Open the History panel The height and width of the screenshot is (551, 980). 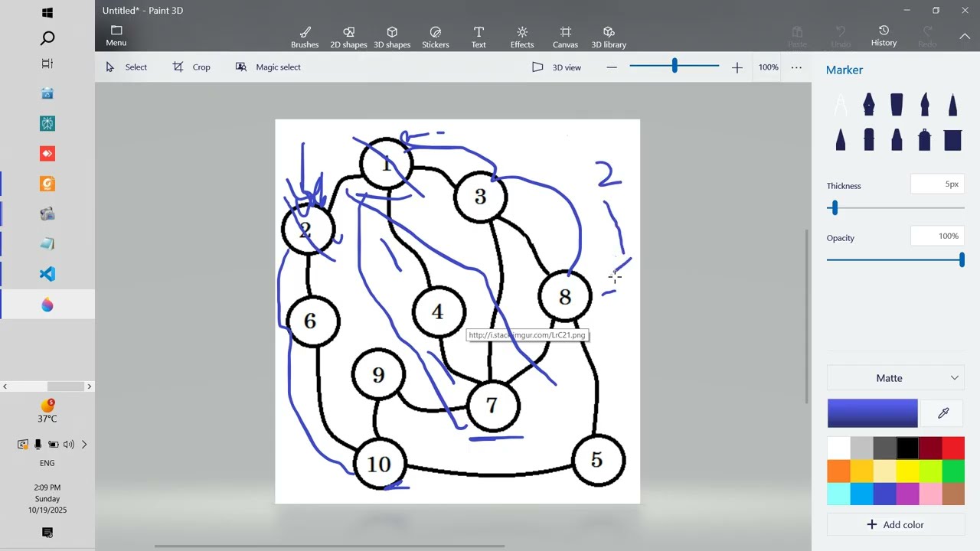click(x=884, y=36)
